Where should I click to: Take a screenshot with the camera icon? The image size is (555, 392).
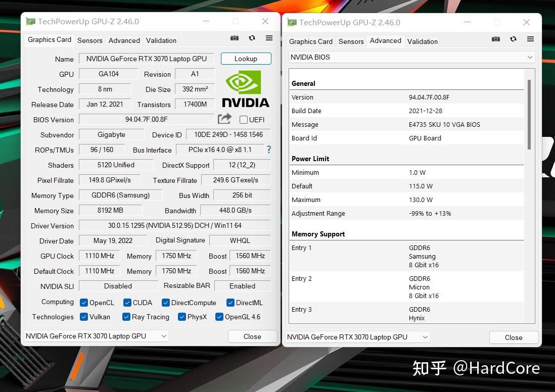[234, 38]
